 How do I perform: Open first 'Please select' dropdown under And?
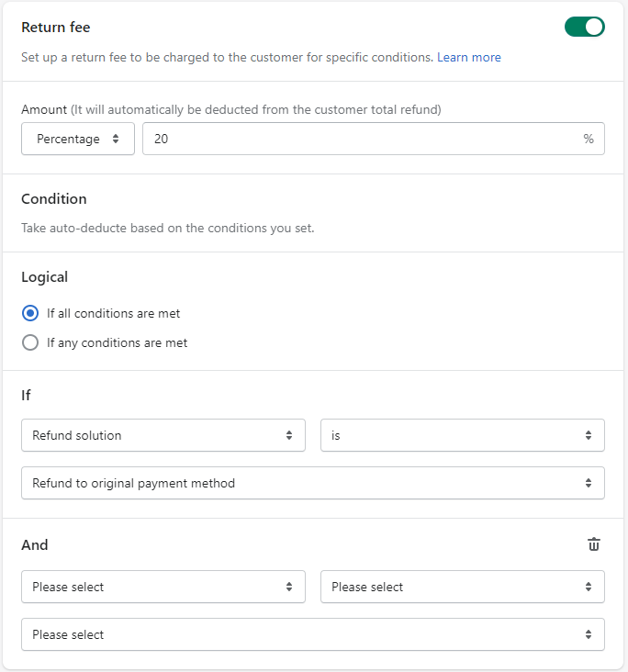(163, 587)
